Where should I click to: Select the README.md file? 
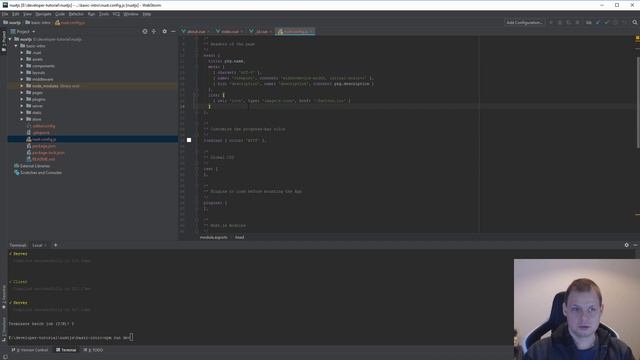pyautogui.click(x=43, y=159)
